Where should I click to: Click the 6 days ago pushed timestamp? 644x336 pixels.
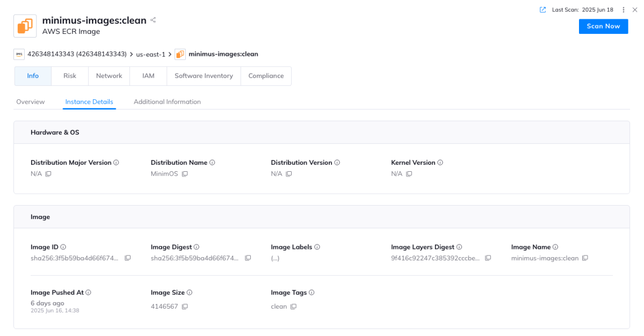(47, 303)
